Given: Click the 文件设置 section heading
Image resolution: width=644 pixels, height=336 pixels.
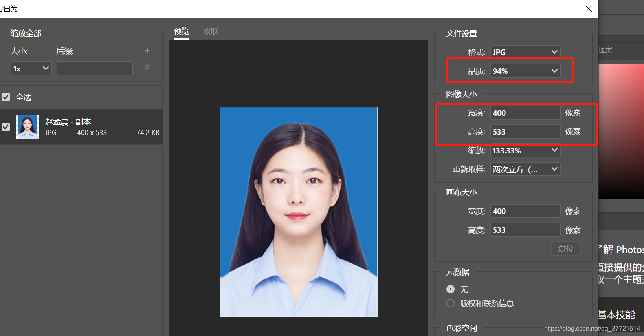Looking at the screenshot, I should pyautogui.click(x=461, y=33).
